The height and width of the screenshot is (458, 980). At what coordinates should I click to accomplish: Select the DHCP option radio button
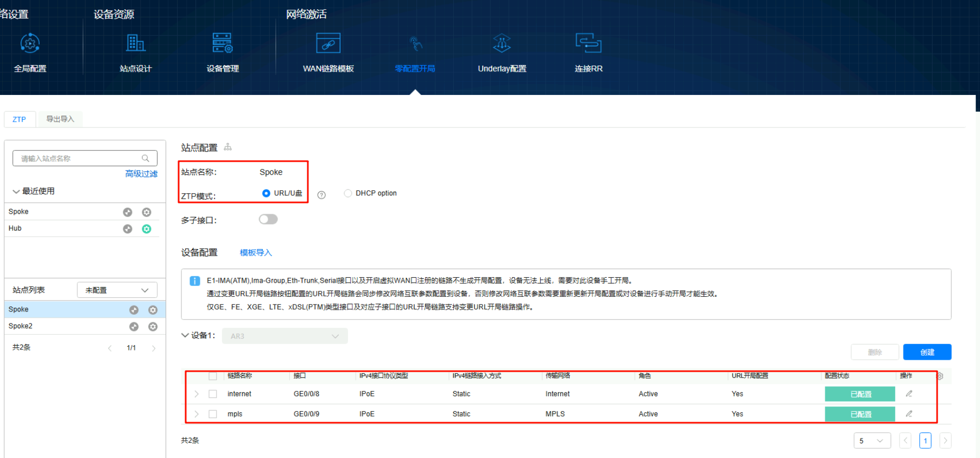tap(348, 193)
